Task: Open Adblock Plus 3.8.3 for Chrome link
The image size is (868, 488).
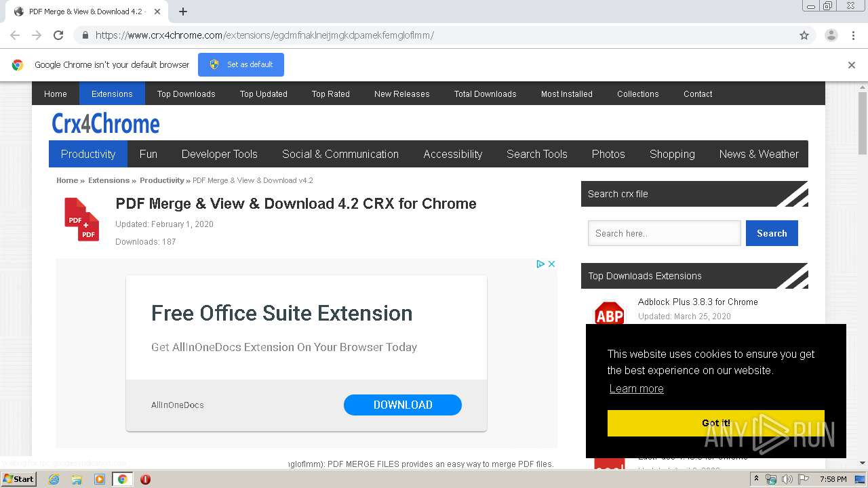Action: pos(698,302)
